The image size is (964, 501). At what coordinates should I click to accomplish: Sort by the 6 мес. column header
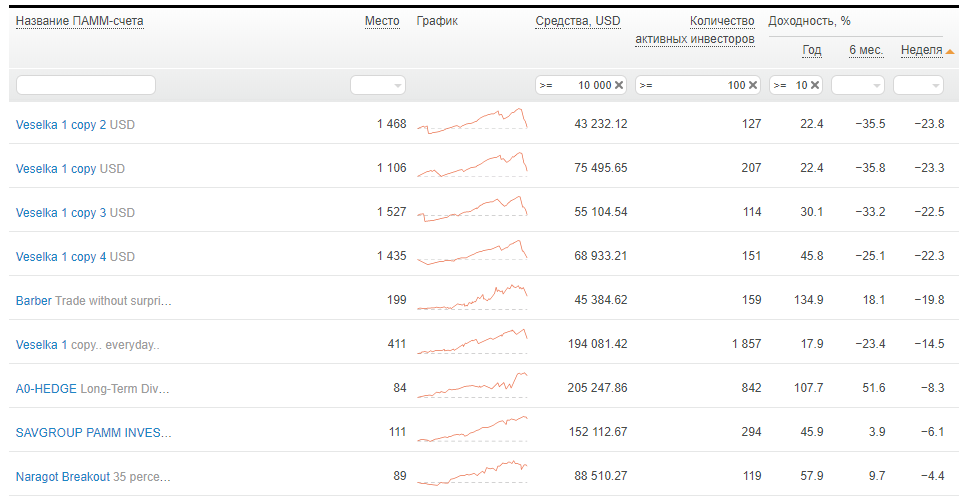[866, 50]
